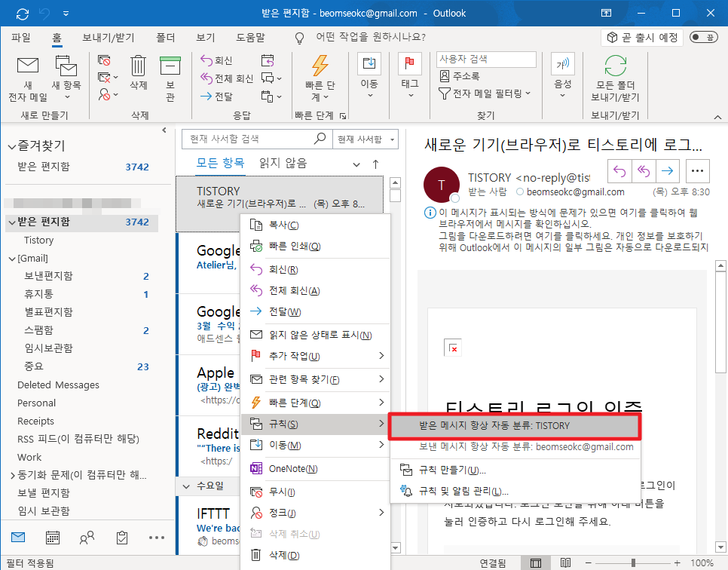Click the Read Aloud (음성) icon
The width and height of the screenshot is (728, 570).
click(x=563, y=63)
